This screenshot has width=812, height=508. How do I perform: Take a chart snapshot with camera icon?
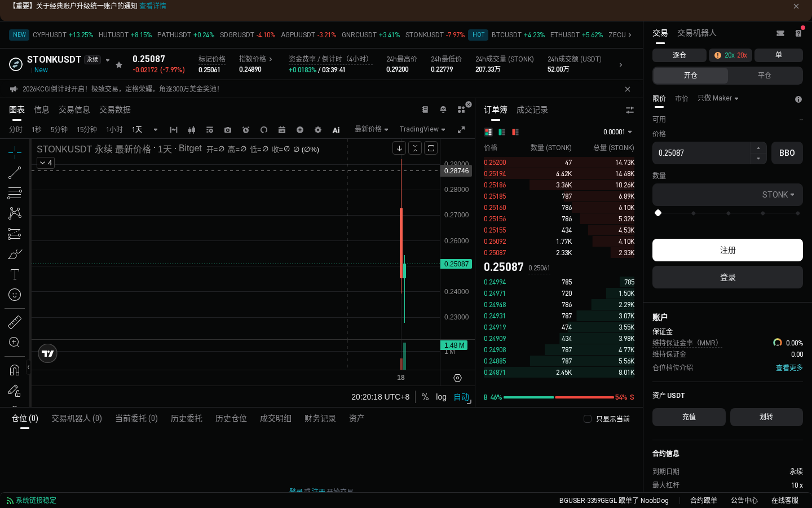click(x=228, y=130)
